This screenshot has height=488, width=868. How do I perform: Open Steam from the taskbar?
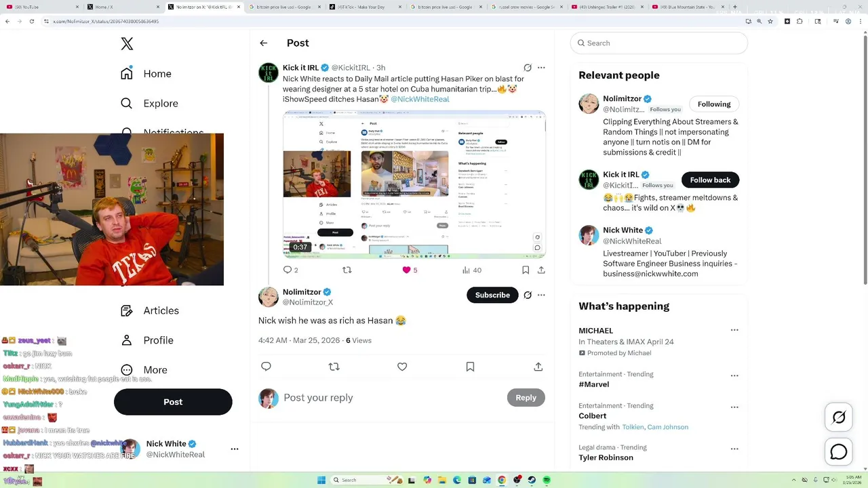pos(532,480)
